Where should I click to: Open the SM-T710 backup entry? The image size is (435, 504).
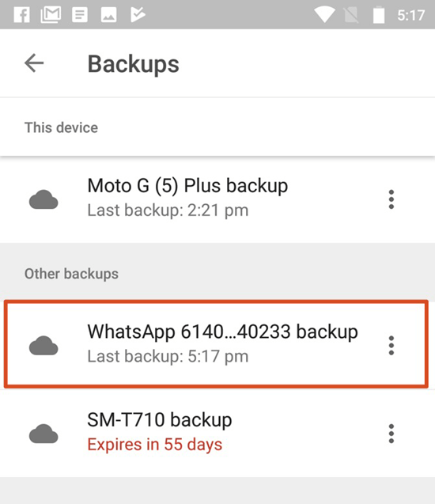(x=217, y=434)
